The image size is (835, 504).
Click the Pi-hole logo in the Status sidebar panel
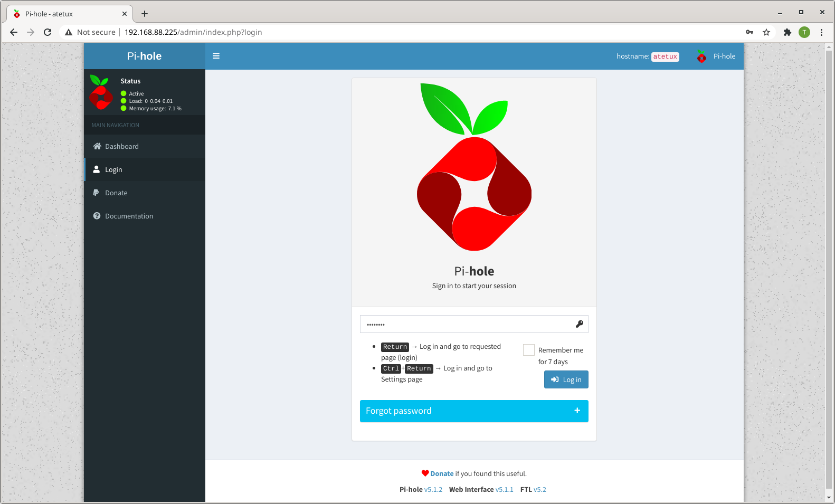[100, 92]
